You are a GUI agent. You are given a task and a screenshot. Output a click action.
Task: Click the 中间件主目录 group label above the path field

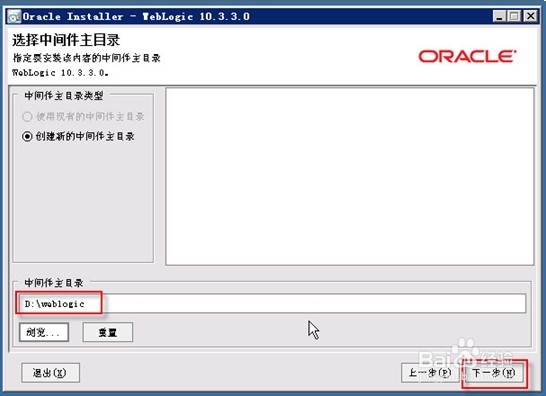click(x=54, y=282)
